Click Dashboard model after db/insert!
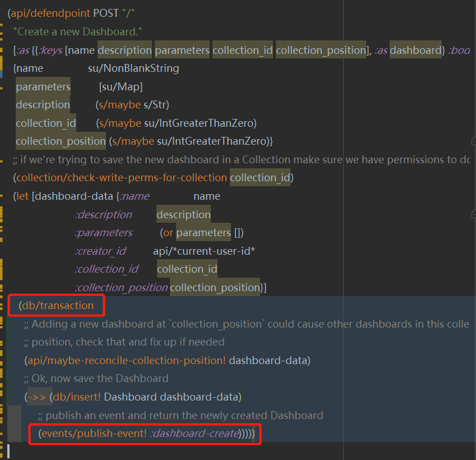The width and height of the screenshot is (476, 460). point(130,397)
